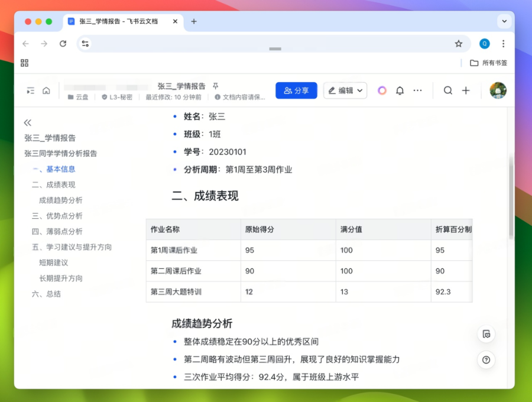Click the help question mark button
532x402 pixels.
(486, 359)
